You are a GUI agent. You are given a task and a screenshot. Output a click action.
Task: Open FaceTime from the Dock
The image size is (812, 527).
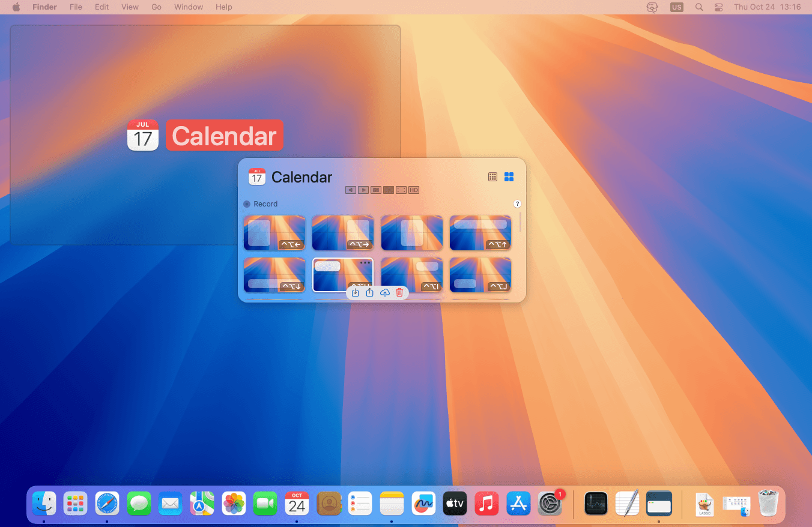(265, 504)
